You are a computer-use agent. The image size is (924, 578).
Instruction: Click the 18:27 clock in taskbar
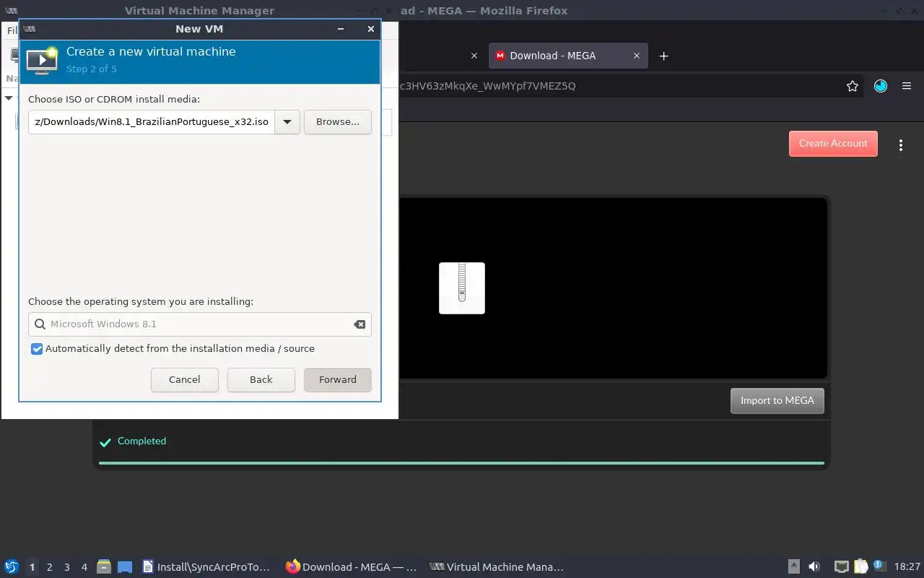click(907, 567)
